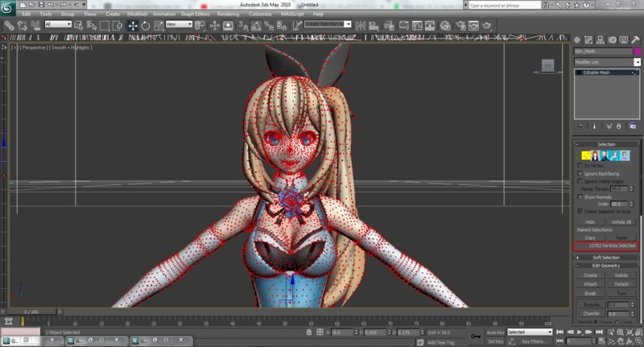644x347 pixels.
Task: Click the Auto Key button
Action: point(495,333)
